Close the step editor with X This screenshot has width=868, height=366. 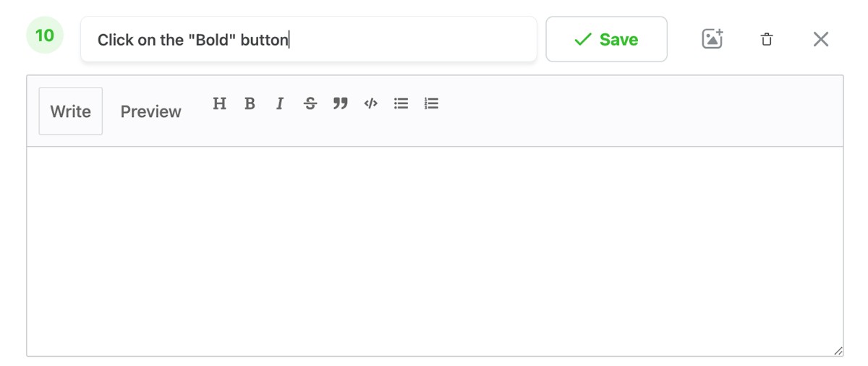[820, 39]
